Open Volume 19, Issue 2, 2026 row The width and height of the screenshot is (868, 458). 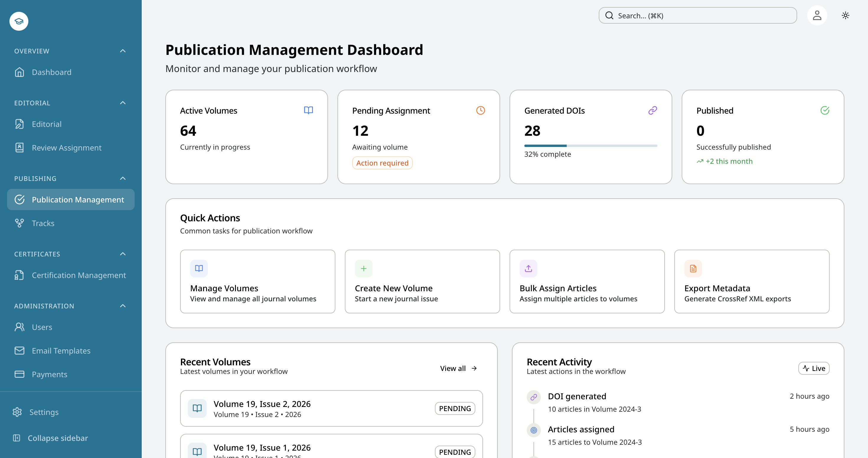click(x=331, y=408)
